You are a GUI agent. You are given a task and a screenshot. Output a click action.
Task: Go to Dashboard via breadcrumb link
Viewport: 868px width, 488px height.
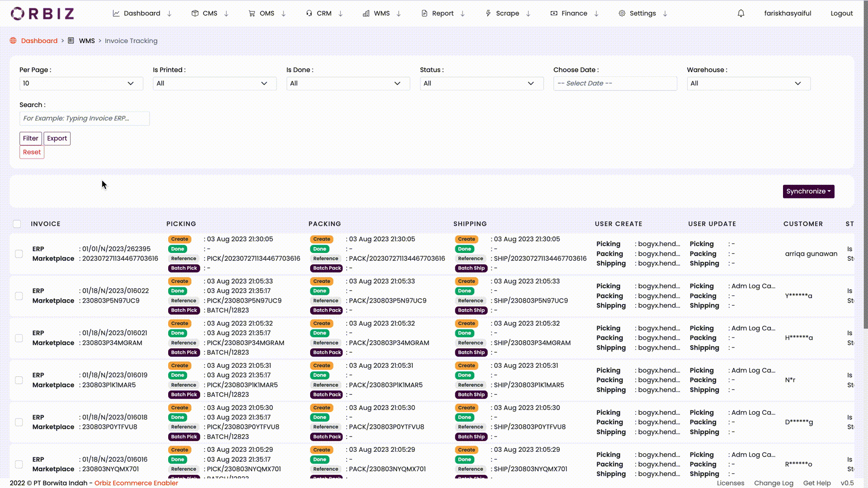click(x=39, y=41)
